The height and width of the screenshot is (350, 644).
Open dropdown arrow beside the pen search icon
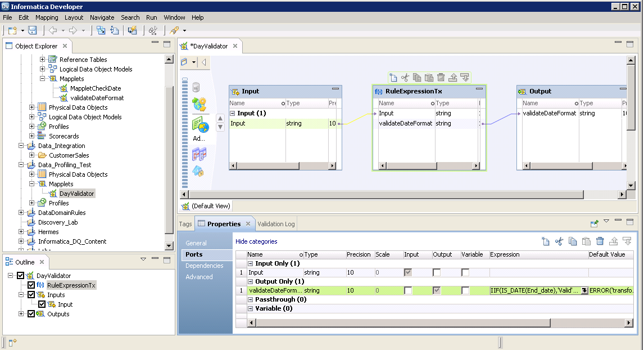184,30
